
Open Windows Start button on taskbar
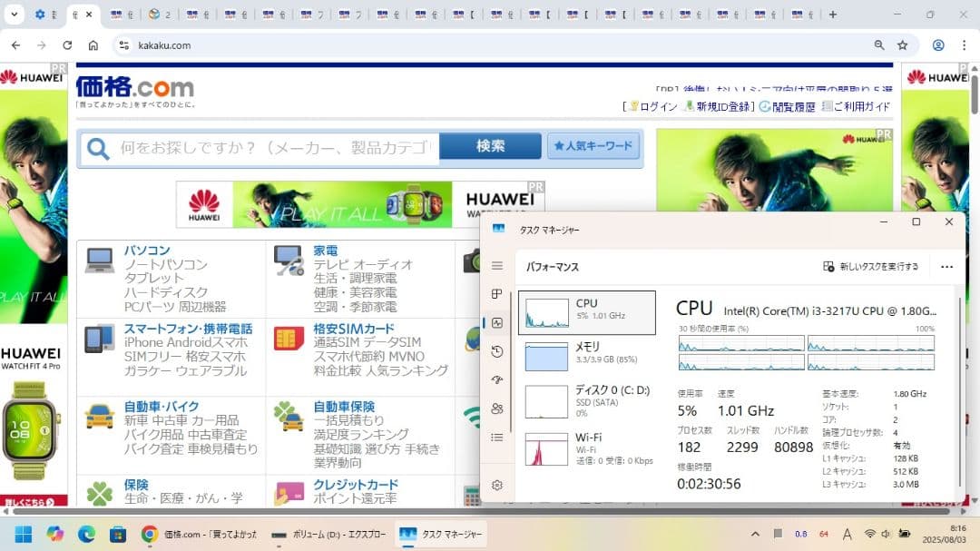click(23, 534)
